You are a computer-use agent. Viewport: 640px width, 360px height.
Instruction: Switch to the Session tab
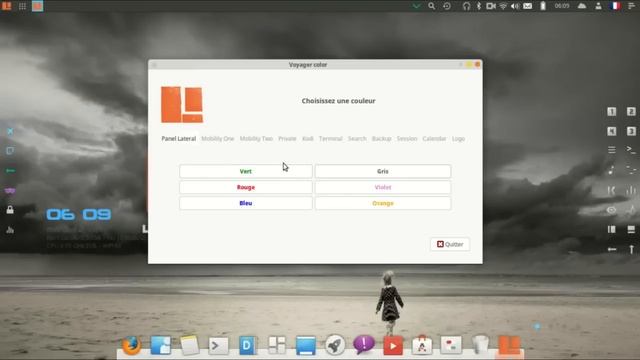click(407, 139)
